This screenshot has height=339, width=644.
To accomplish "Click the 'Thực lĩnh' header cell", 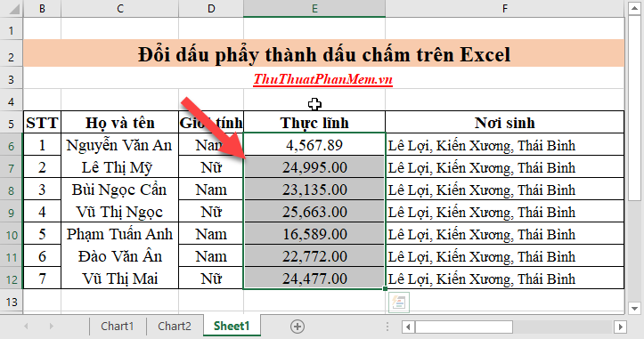I will coord(314,122).
